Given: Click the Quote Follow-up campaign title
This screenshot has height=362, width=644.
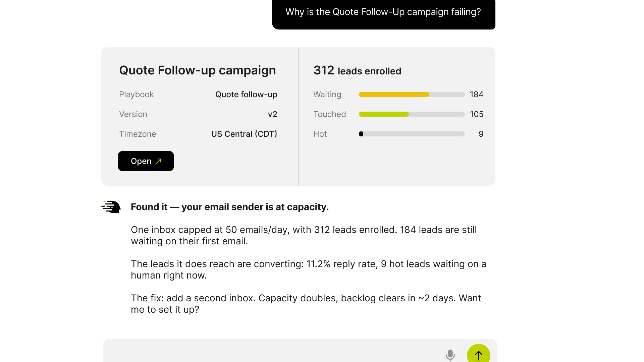Looking at the screenshot, I should coord(198,70).
